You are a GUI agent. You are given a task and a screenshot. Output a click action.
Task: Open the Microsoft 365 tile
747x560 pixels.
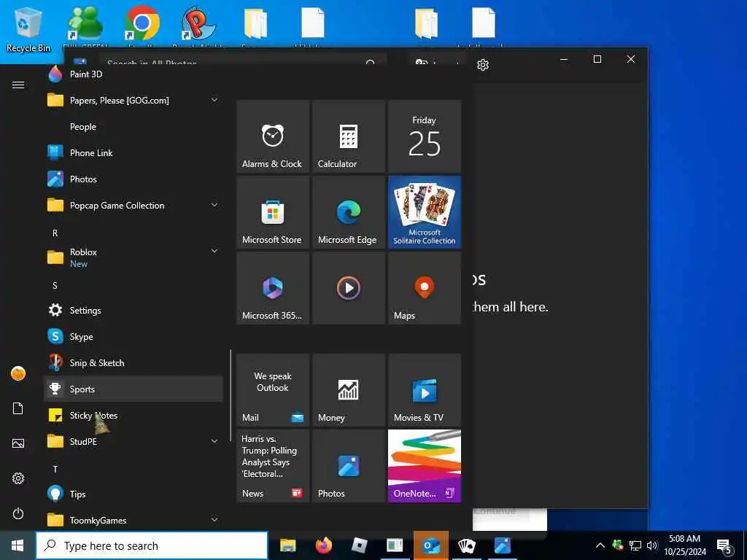coord(273,289)
